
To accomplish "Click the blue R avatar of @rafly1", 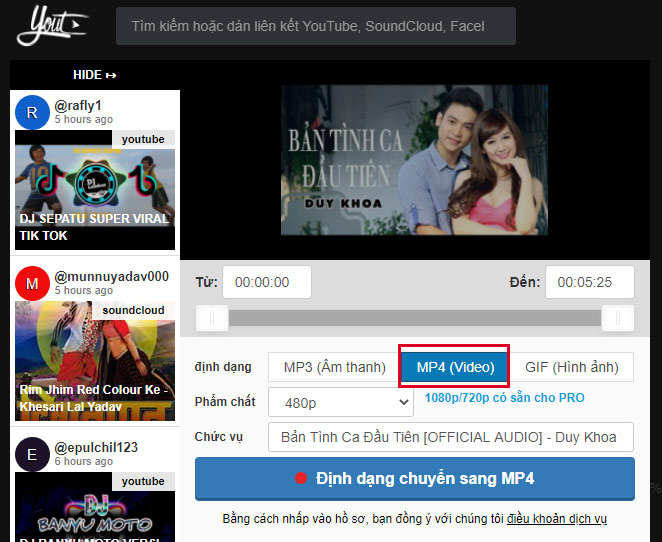I will click(x=32, y=112).
